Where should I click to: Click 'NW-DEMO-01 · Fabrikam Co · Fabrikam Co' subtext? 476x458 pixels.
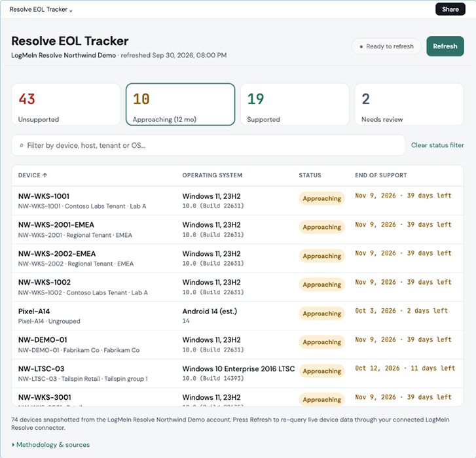tap(79, 350)
